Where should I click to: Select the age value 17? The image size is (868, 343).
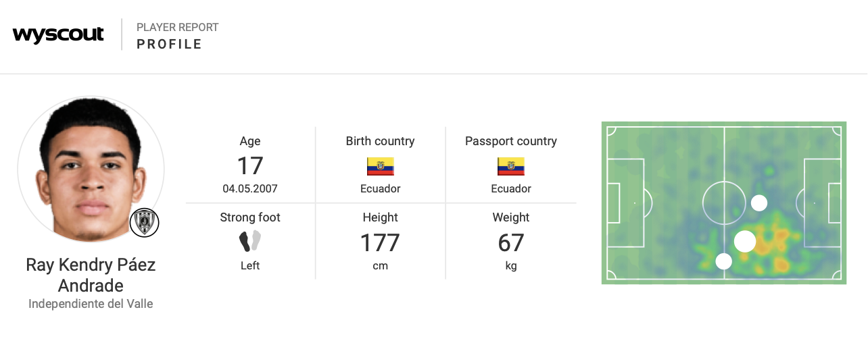point(250,166)
